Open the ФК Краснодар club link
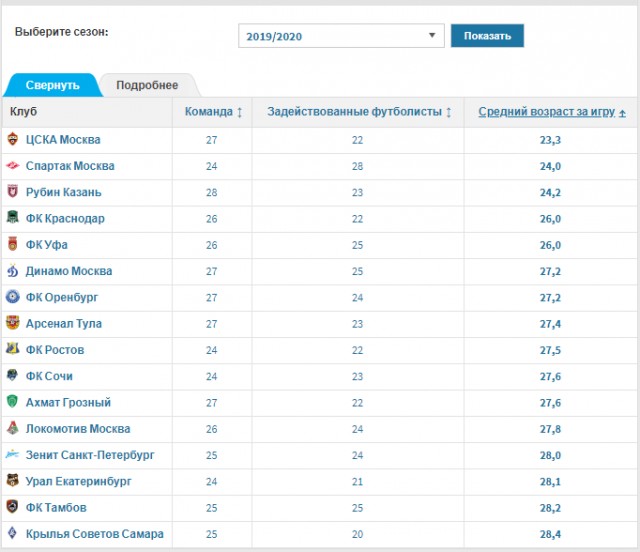The height and width of the screenshot is (552, 640). point(65,218)
